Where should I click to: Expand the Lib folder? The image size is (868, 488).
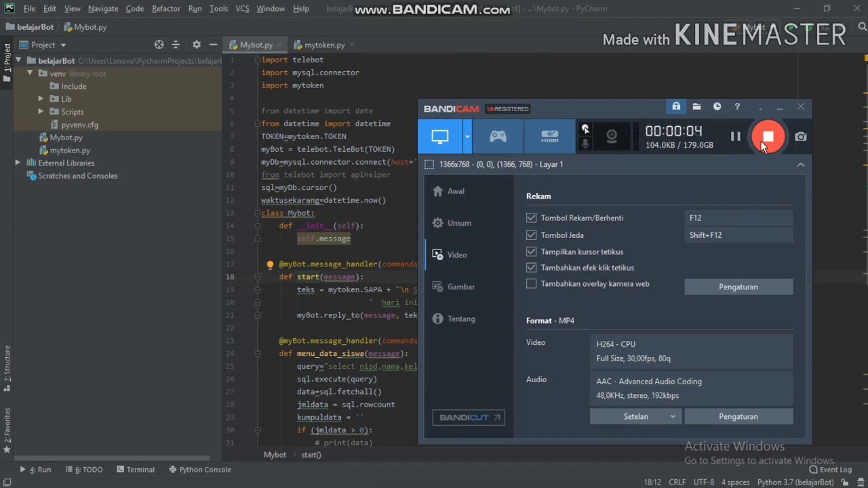(x=41, y=99)
